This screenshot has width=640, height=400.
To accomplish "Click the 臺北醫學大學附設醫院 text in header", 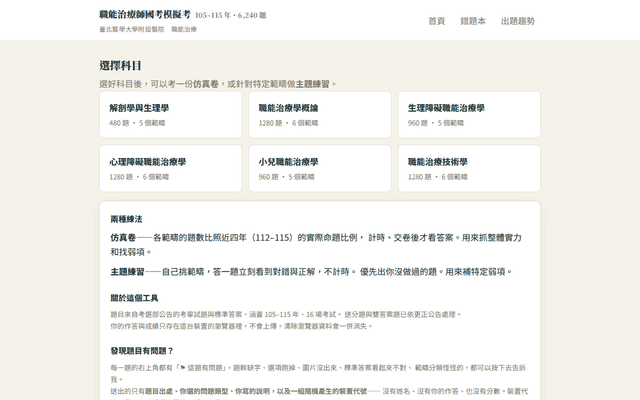I will (x=132, y=29).
